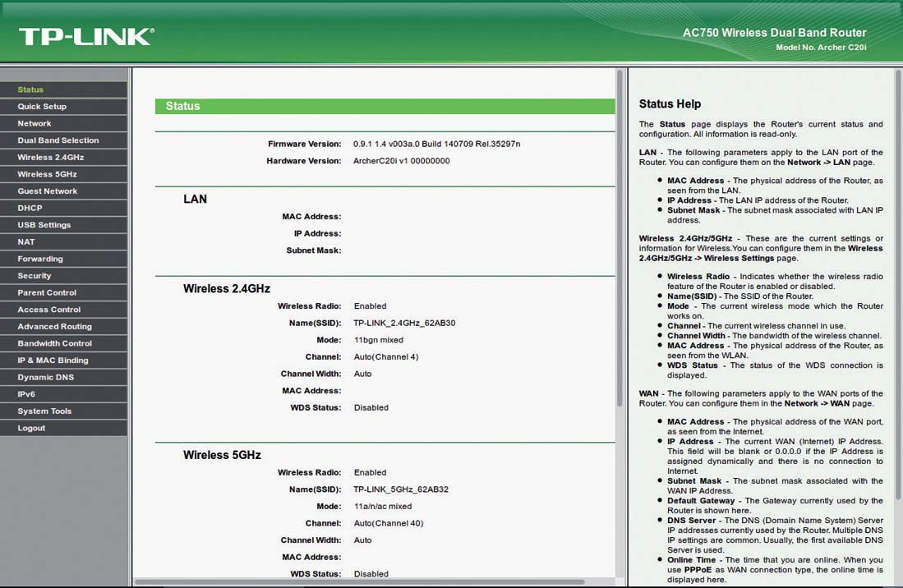Open Guest Network settings
The image size is (903, 588).
pos(63,191)
